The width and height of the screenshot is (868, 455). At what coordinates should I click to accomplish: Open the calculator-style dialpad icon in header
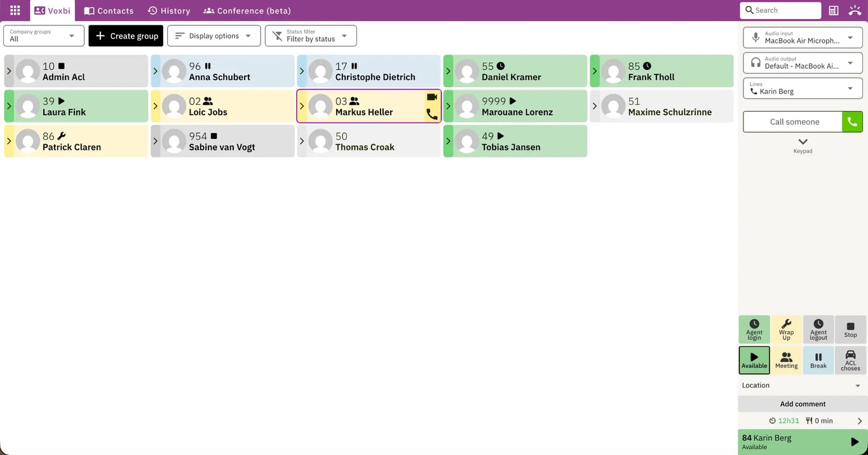[834, 10]
